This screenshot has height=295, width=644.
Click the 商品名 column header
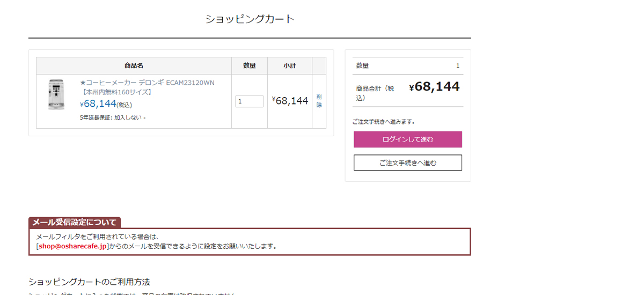pos(134,66)
